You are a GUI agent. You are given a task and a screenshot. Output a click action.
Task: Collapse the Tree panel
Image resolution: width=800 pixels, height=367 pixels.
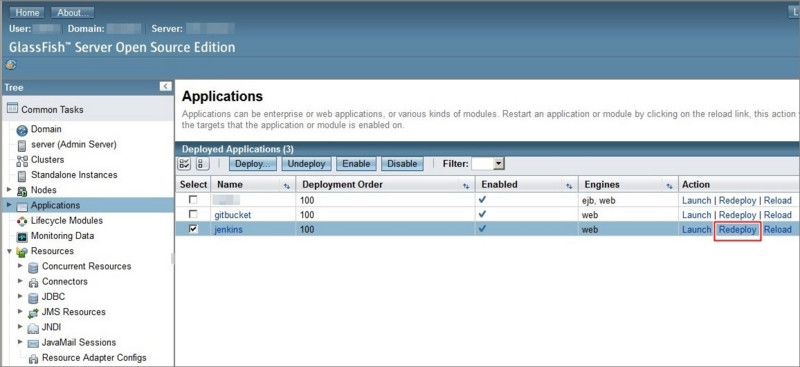pos(165,86)
